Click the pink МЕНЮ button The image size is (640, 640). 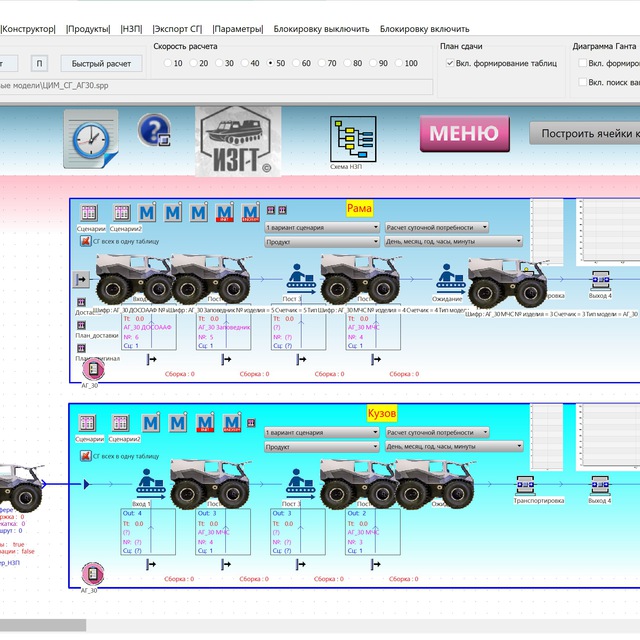464,133
